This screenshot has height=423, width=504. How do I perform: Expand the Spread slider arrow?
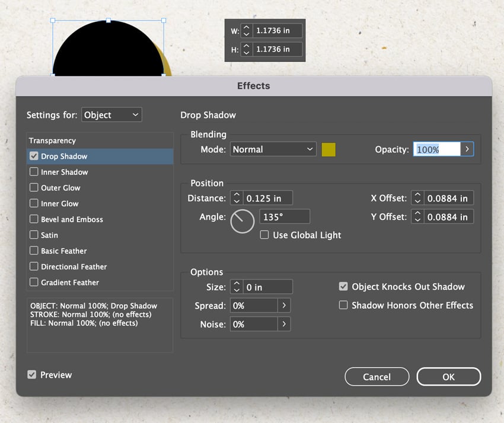(285, 306)
